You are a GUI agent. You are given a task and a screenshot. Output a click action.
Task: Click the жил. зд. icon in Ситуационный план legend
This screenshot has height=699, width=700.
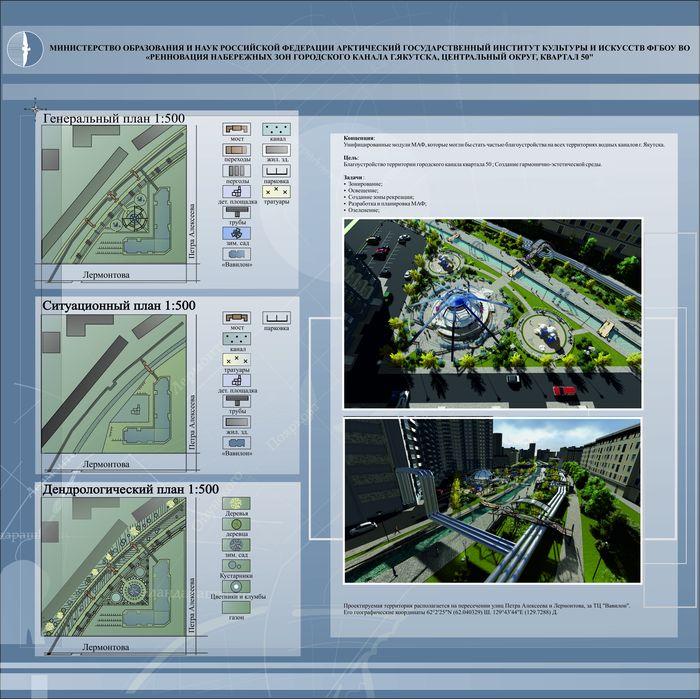pyautogui.click(x=236, y=422)
